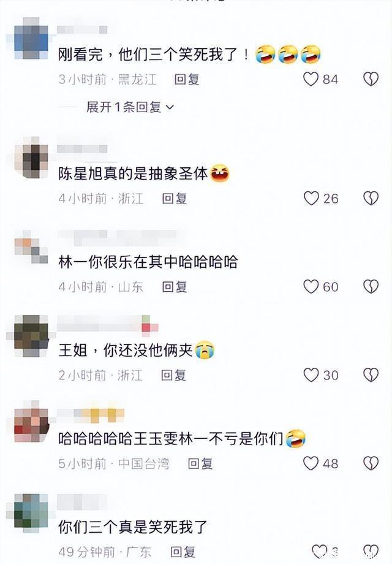
Task: Dislike the Heilongjiang comment via broken heart
Action: tap(371, 79)
